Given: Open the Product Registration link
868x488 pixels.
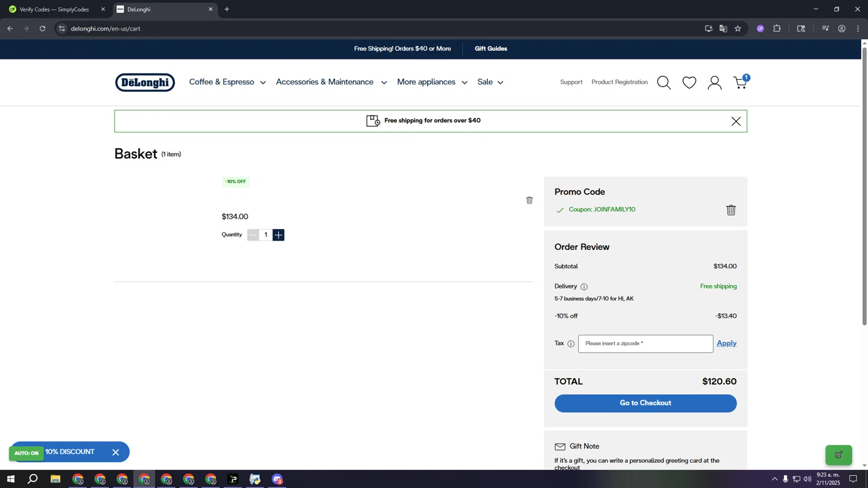Looking at the screenshot, I should tap(619, 82).
